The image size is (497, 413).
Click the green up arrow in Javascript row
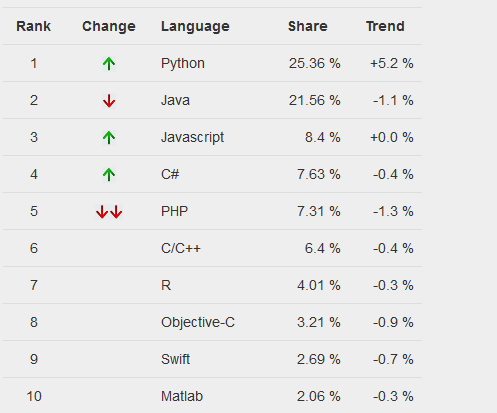point(109,138)
